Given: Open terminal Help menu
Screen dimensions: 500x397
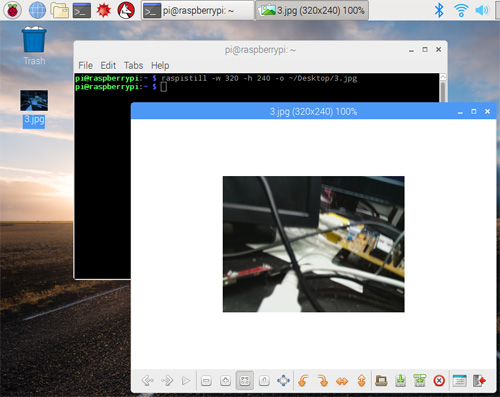Looking at the screenshot, I should 160,65.
